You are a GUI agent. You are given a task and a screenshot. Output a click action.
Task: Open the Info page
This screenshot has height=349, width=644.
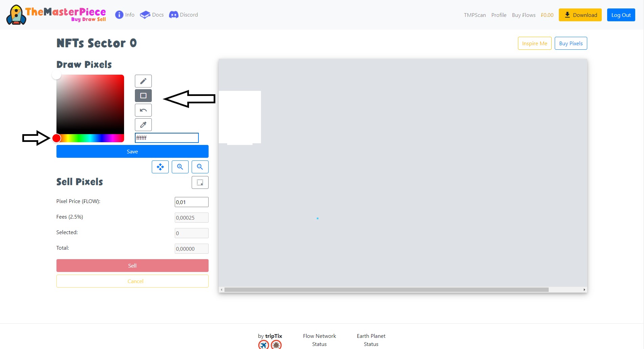click(125, 15)
